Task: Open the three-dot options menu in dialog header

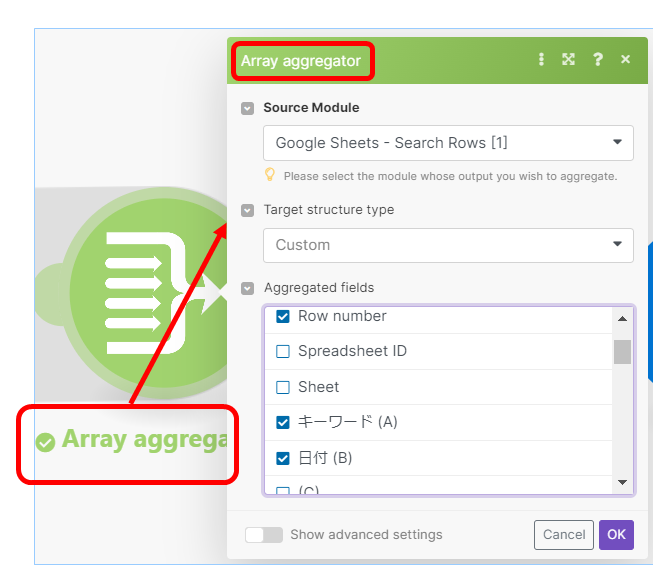Action: click(x=541, y=59)
